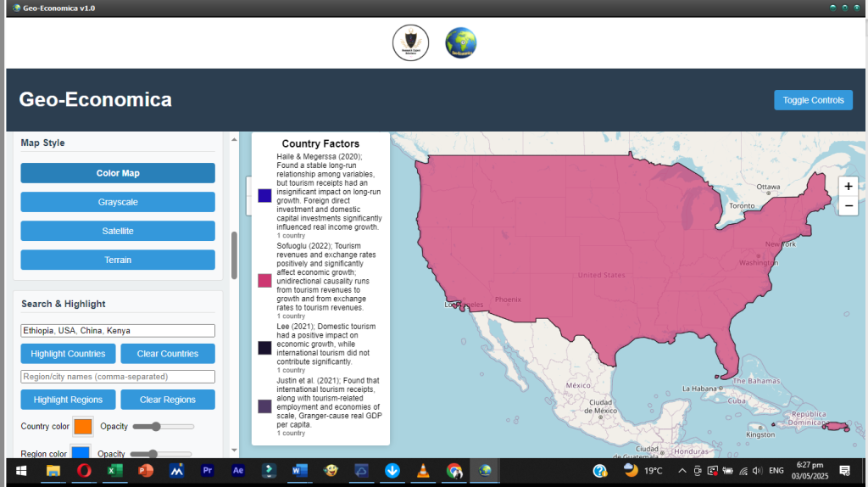
Task: Open VLC media player from taskbar
Action: click(423, 470)
